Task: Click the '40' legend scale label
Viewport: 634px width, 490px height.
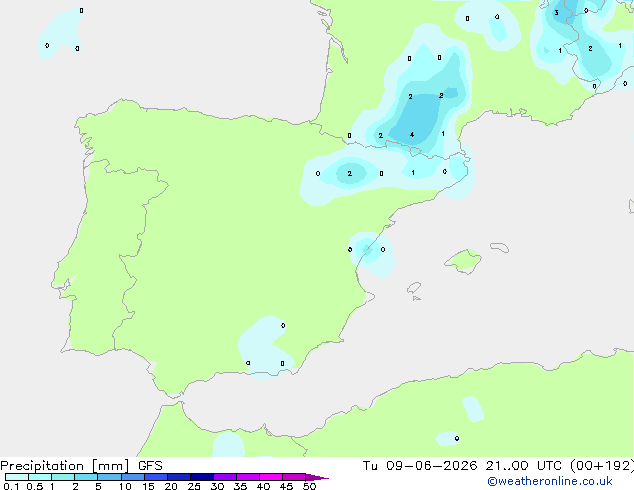Action: point(263,486)
